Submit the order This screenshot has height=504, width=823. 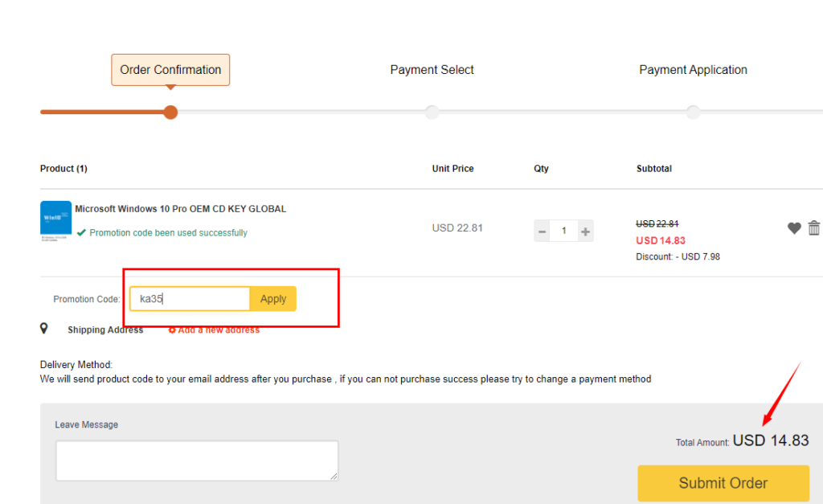pyautogui.click(x=723, y=483)
